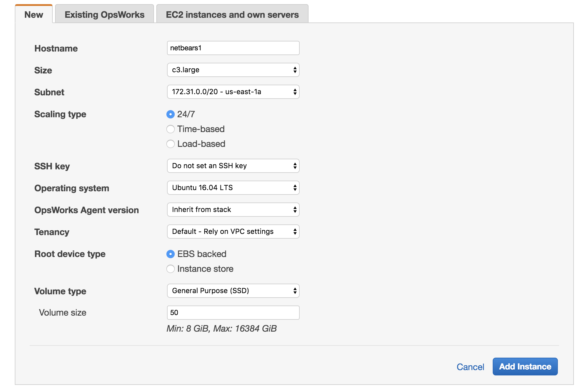
Task: Select 24/7 scaling type radio button
Action: point(170,114)
